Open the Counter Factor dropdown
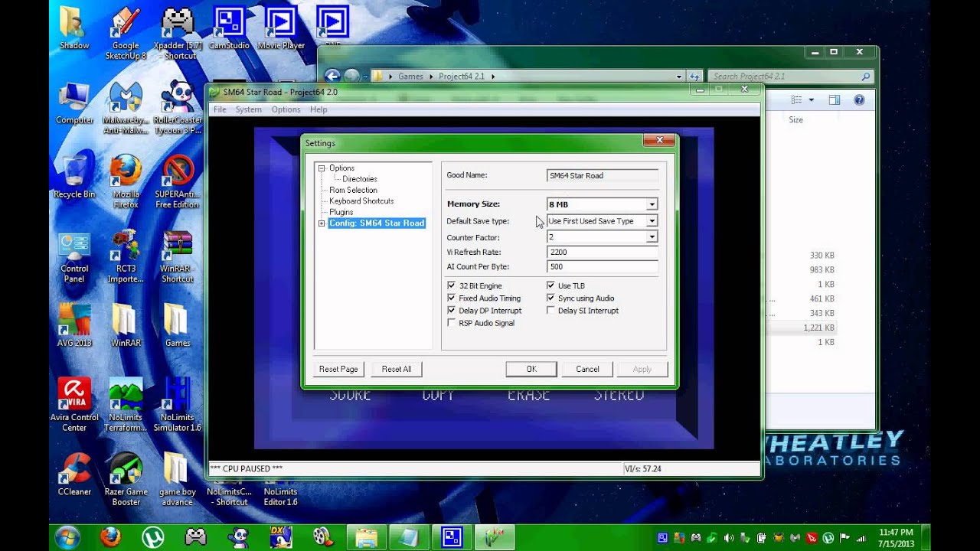 coord(652,237)
